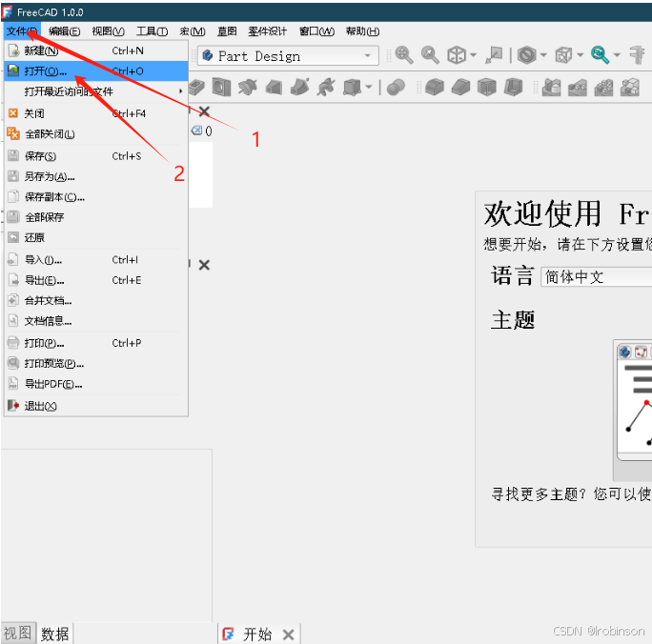Viewport: 652px width, 644px height.
Task: Click the go to linked object icon
Action: click(x=494, y=55)
